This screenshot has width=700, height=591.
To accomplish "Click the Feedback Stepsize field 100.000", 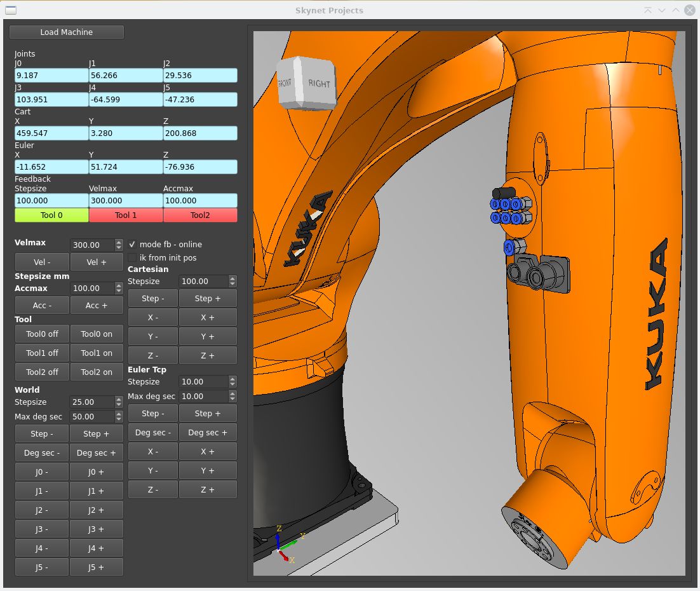I will coord(51,201).
